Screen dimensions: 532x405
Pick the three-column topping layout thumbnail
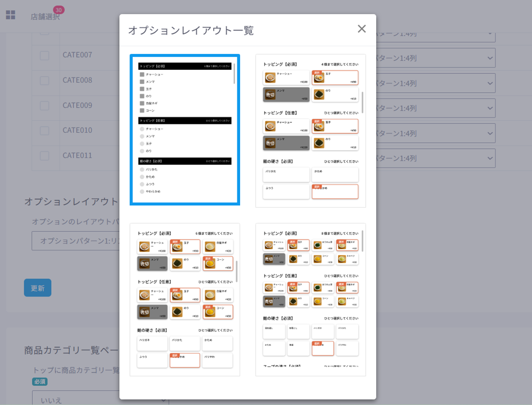click(x=184, y=299)
